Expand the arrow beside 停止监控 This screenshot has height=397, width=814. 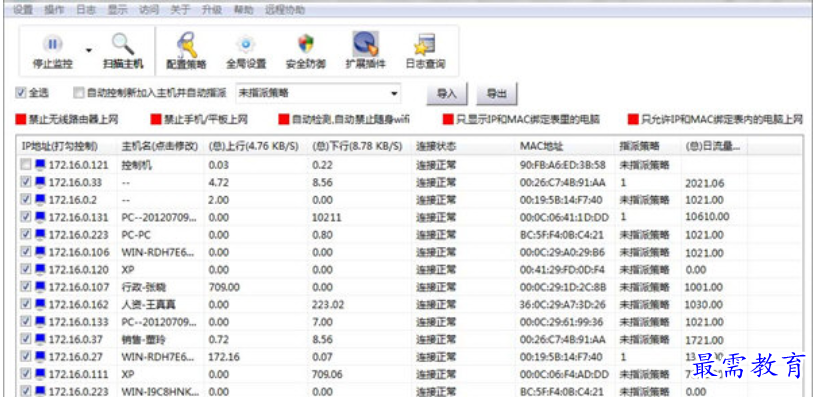(89, 50)
